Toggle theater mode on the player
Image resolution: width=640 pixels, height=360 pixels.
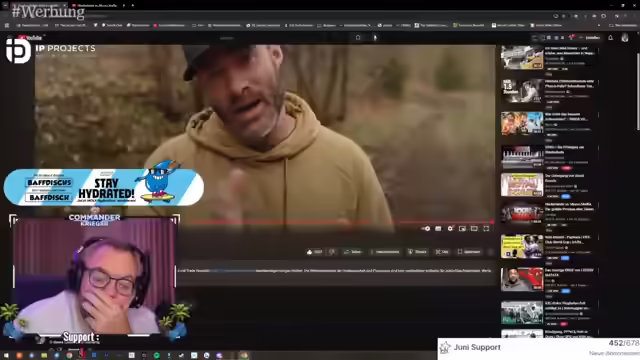coord(474,229)
